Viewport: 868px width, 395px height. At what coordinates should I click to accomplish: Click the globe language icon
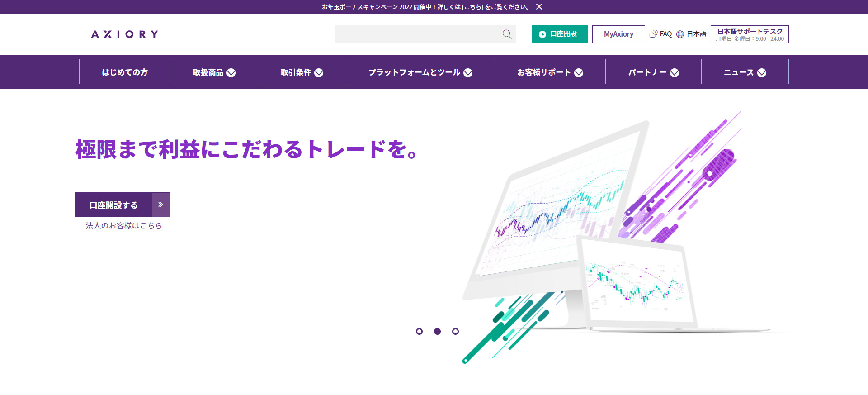pyautogui.click(x=680, y=34)
